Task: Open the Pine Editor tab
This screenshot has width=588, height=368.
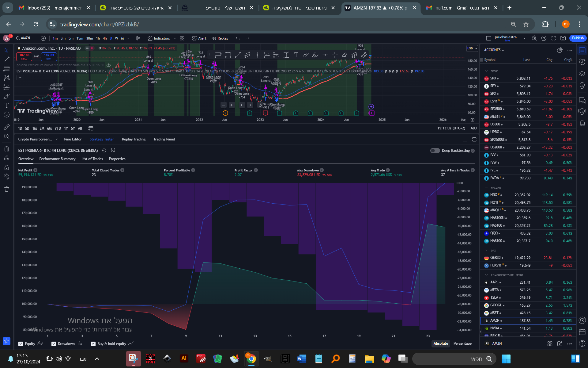Action: [x=73, y=139]
